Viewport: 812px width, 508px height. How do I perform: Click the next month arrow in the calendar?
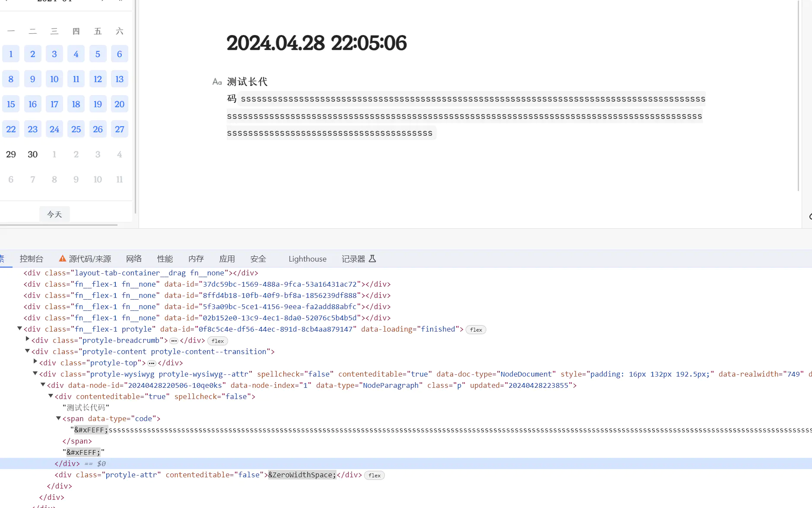click(102, 1)
